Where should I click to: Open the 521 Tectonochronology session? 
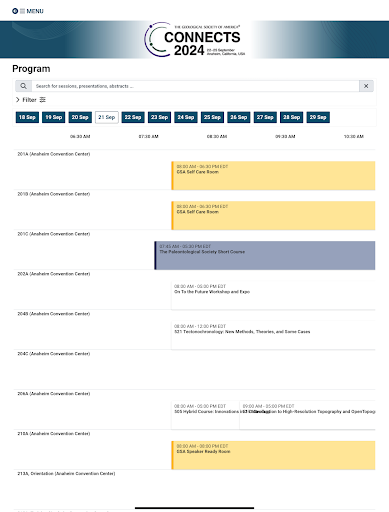(x=273, y=335)
